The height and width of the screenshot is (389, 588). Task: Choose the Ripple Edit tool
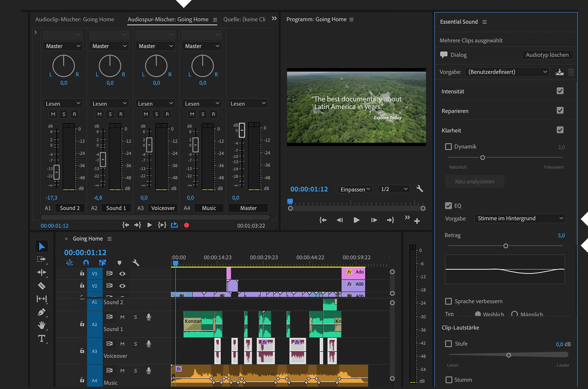[41, 272]
